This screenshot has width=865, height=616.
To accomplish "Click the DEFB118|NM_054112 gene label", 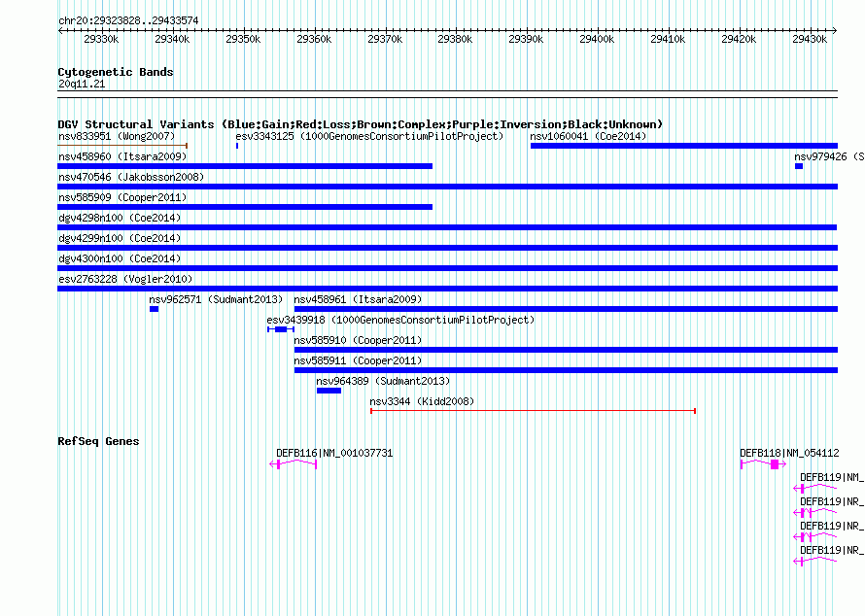I will point(789,453).
